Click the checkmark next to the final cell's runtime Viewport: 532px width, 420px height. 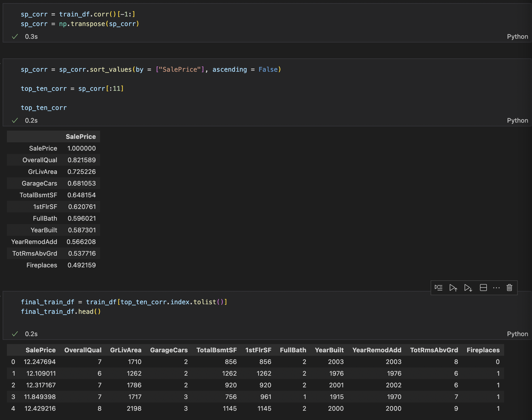(15, 334)
